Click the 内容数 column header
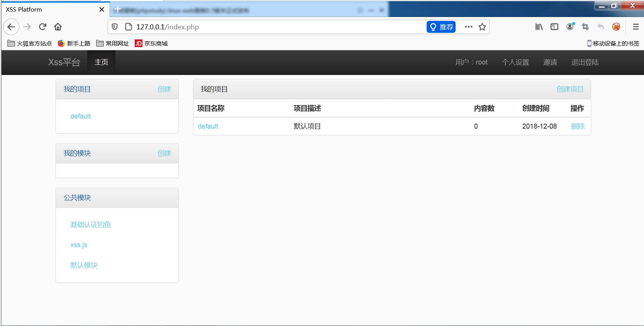The image size is (644, 326). point(484,109)
